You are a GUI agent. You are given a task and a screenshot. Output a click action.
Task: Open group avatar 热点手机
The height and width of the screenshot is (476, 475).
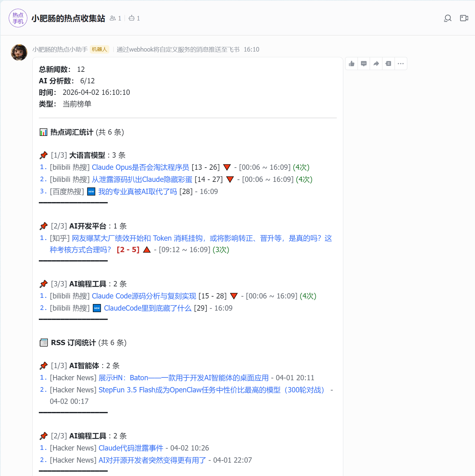(x=18, y=18)
